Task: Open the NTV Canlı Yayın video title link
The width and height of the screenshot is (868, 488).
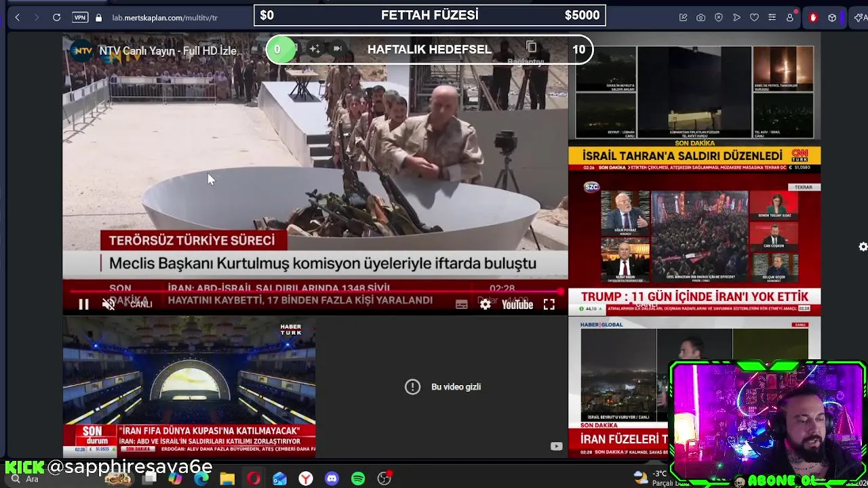Action: point(168,51)
